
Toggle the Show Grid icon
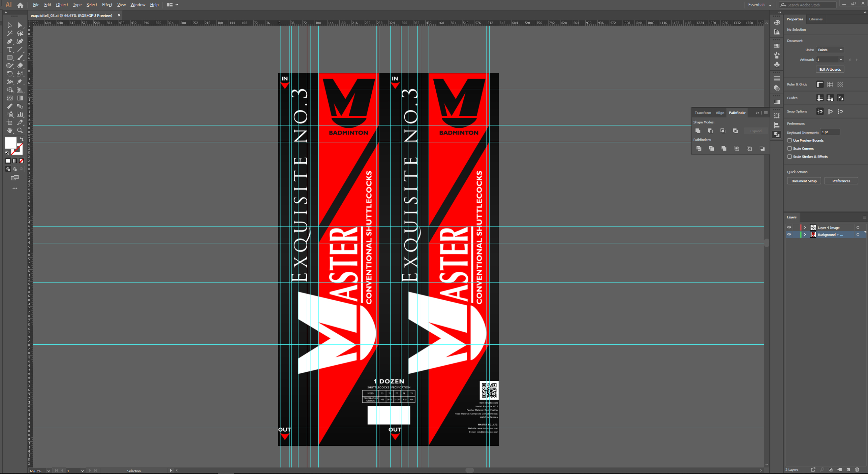(830, 84)
